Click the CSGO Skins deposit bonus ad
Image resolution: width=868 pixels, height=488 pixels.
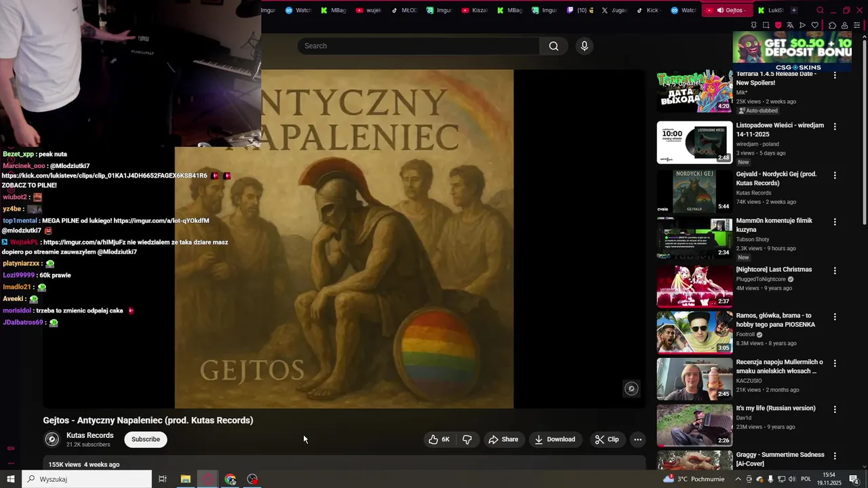tap(792, 52)
